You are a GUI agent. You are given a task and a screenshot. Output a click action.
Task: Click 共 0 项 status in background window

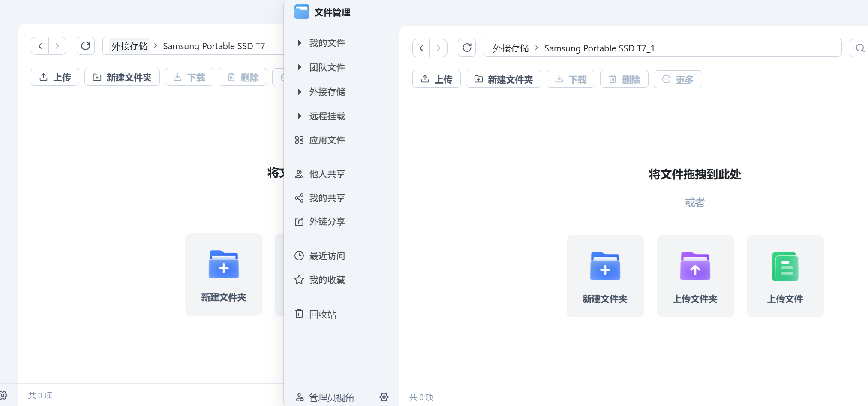click(40, 395)
